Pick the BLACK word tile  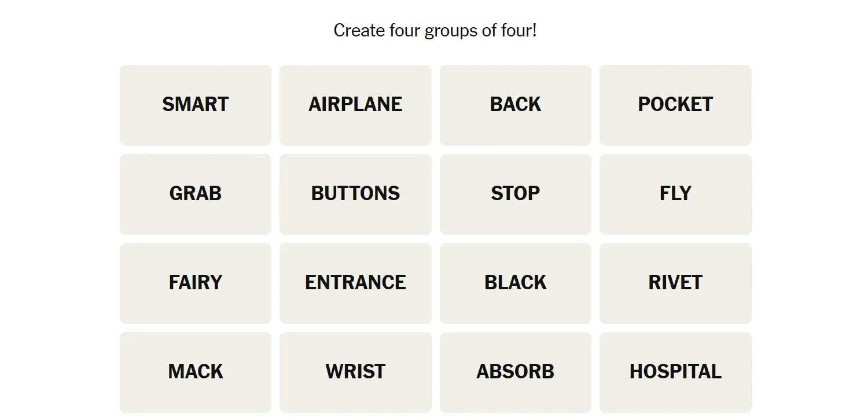tap(516, 283)
